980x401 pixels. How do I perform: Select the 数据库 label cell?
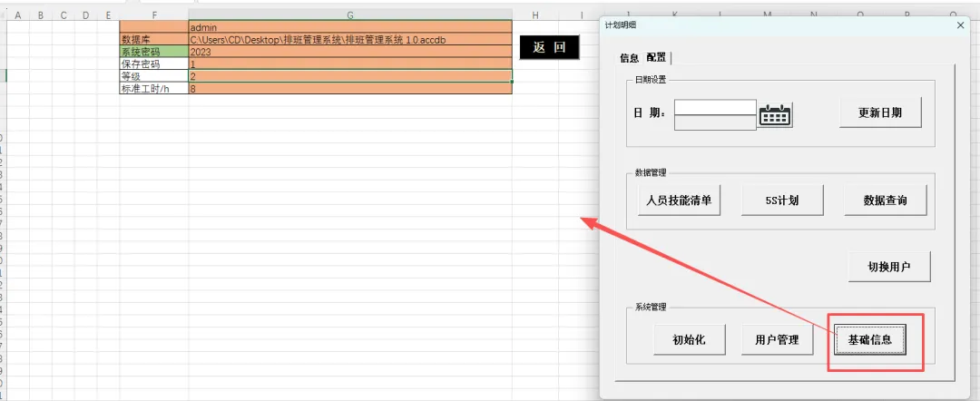tap(153, 39)
